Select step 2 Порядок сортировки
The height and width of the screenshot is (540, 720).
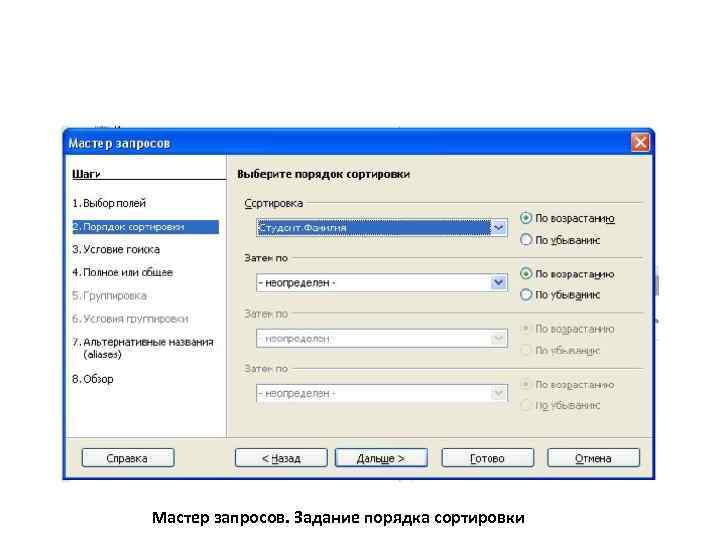click(145, 227)
